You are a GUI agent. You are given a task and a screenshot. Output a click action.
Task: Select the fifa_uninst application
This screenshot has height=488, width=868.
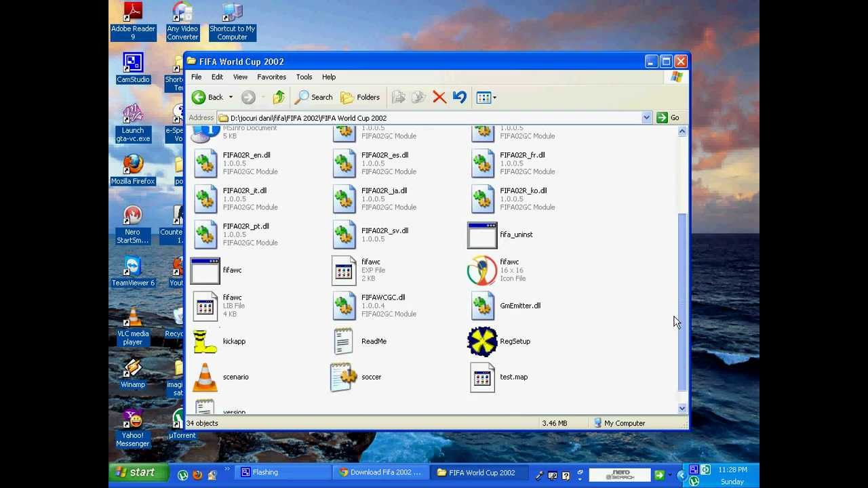(500, 235)
